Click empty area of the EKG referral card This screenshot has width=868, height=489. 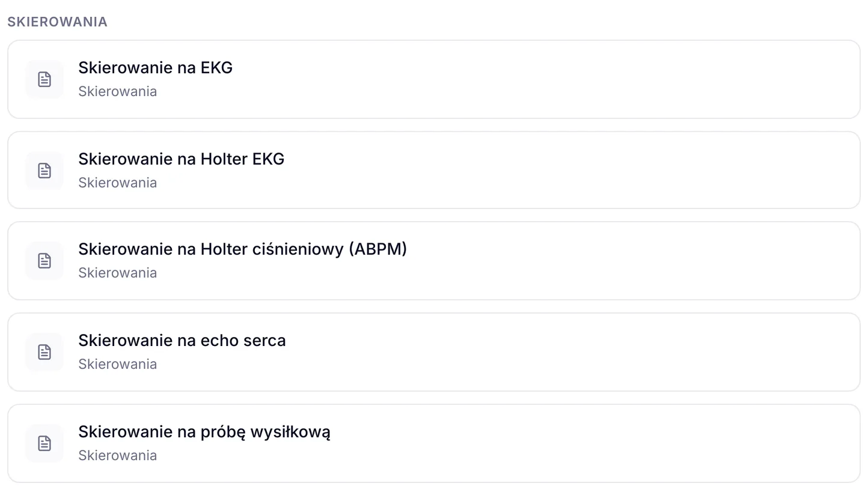541,79
